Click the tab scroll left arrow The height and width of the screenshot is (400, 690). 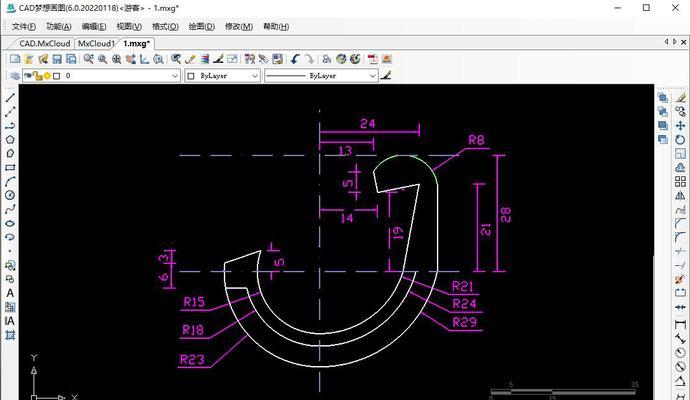[x=666, y=42]
